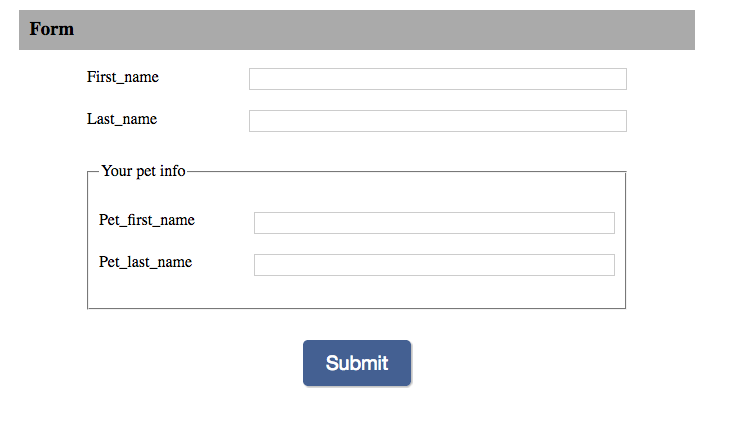
Task: Click the Pet_last_name label
Action: click(145, 262)
